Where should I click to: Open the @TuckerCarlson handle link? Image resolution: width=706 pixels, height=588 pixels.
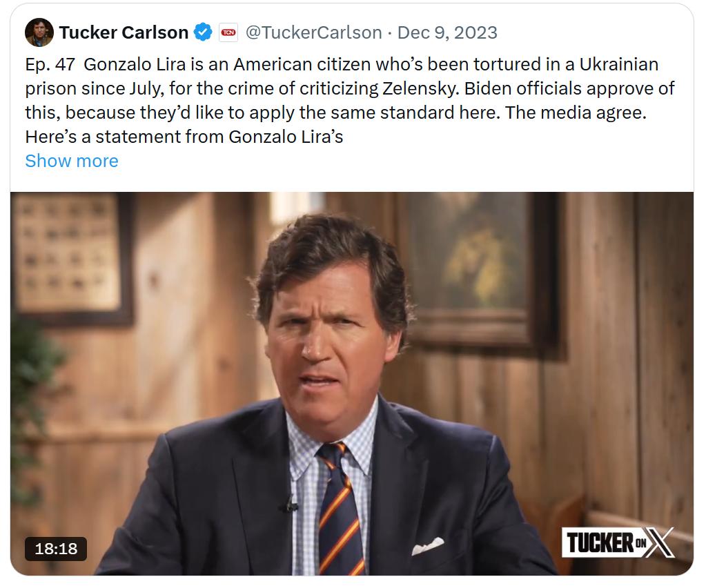click(x=313, y=32)
